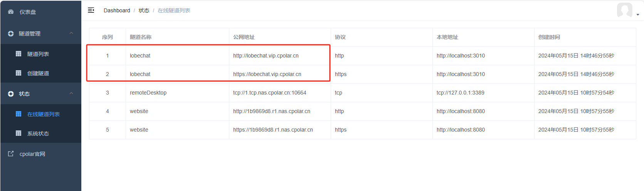Click the plus icon beside 隧道管理
The height and width of the screenshot is (191, 644).
pos(11,34)
